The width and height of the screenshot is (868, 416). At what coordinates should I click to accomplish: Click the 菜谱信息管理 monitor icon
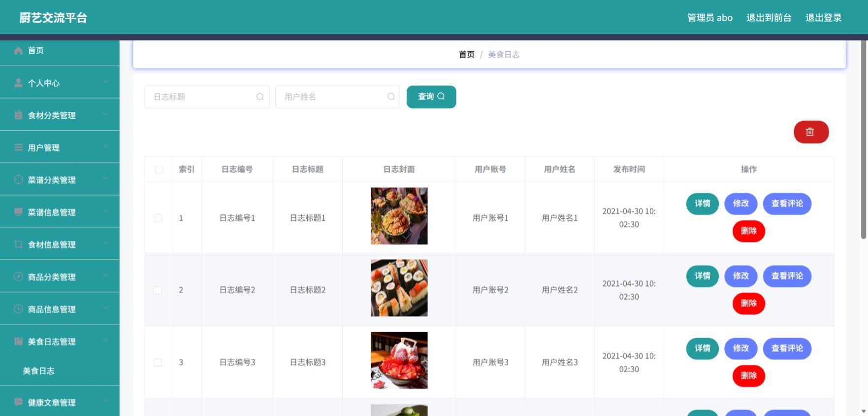(18, 212)
